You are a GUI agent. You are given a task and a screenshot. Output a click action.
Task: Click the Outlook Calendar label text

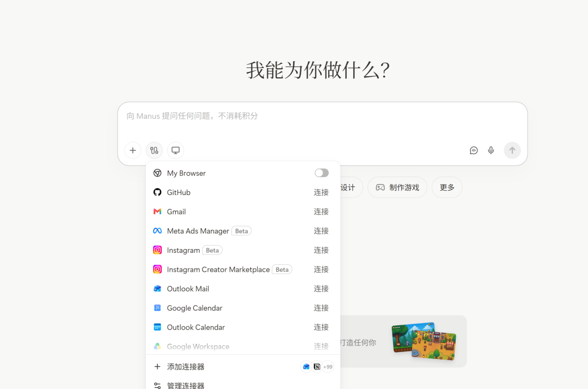196,327
